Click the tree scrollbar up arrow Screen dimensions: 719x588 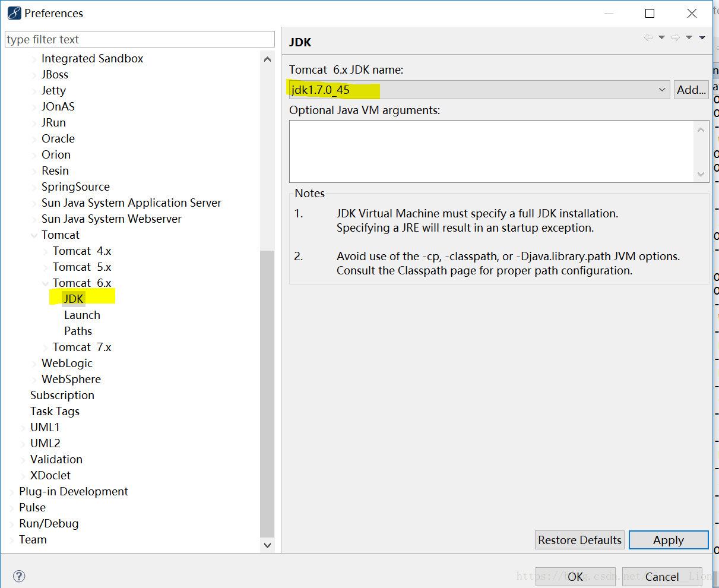coord(267,59)
